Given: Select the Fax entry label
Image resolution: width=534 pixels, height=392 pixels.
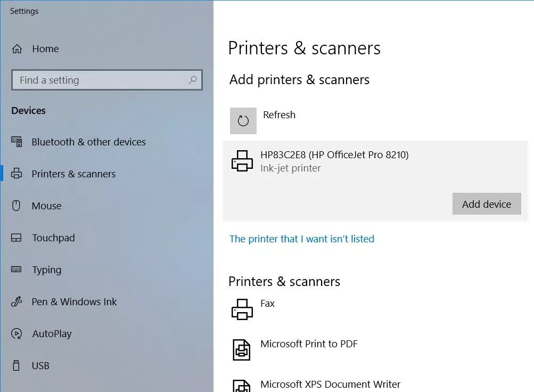Looking at the screenshot, I should (x=267, y=304).
